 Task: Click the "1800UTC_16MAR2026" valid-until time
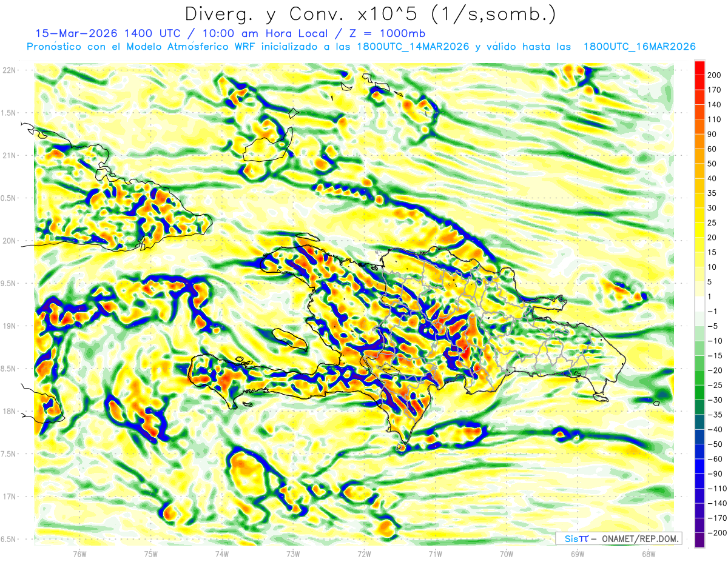(x=639, y=47)
